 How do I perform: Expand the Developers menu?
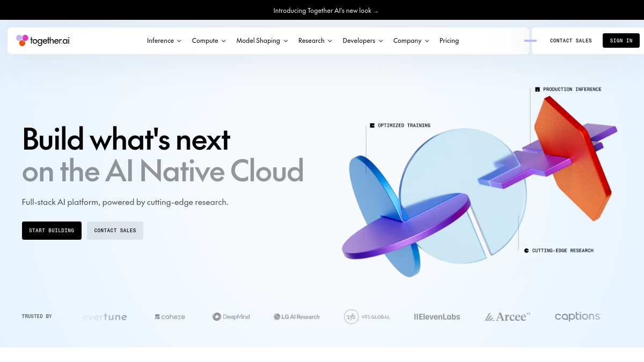363,41
